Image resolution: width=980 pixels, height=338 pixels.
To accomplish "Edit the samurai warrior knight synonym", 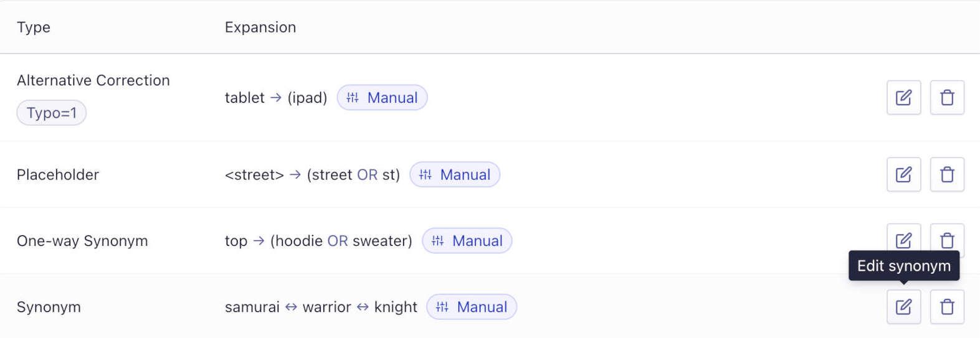I will [x=903, y=306].
